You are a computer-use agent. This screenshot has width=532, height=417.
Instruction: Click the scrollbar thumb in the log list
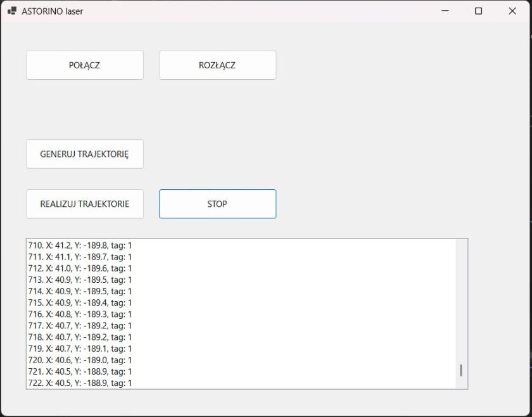tap(460, 370)
